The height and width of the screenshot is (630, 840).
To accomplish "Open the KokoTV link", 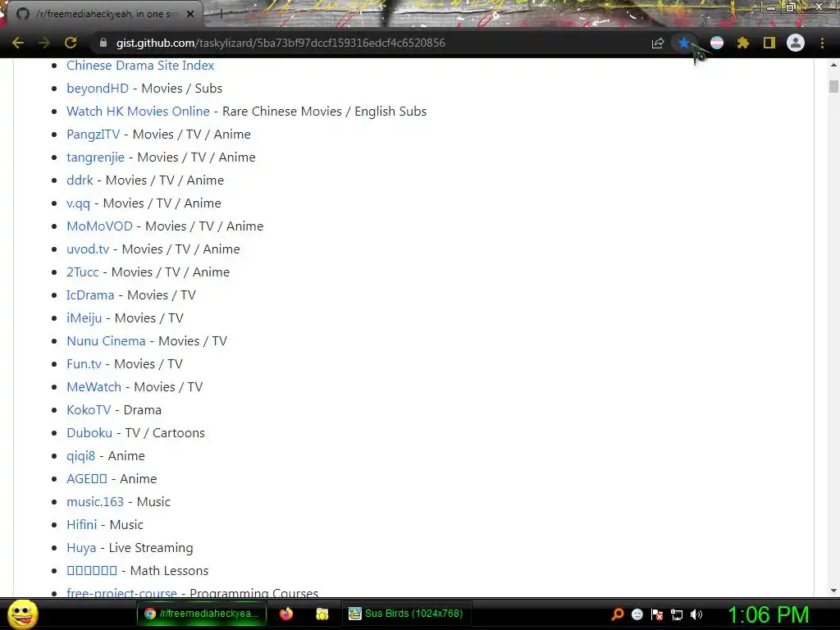I will pyautogui.click(x=89, y=410).
